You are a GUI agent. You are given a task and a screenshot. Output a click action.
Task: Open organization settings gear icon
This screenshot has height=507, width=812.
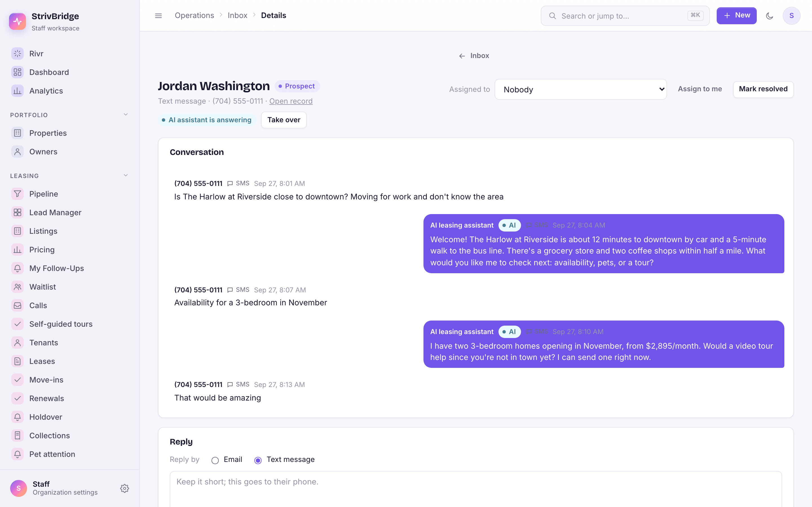coord(125,488)
